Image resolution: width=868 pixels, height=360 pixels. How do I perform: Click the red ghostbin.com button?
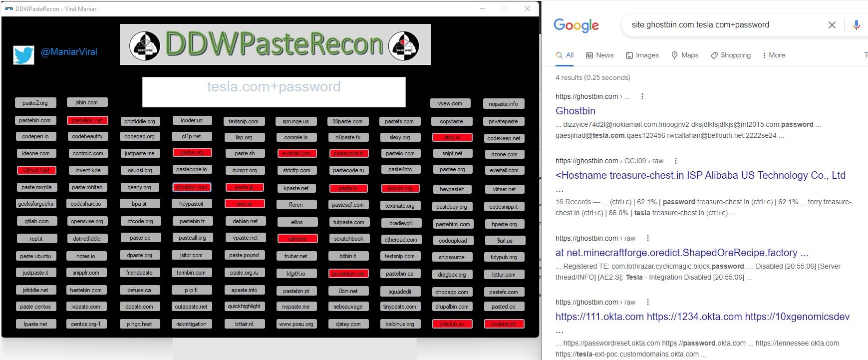(192, 187)
